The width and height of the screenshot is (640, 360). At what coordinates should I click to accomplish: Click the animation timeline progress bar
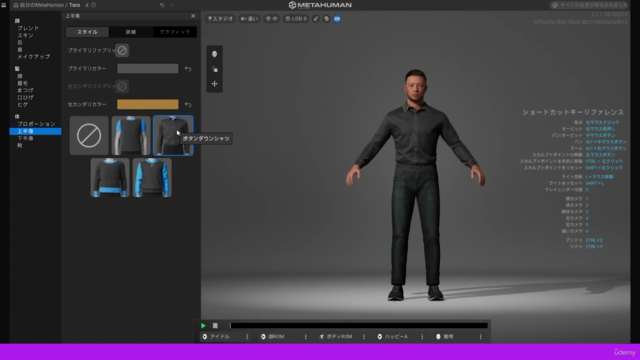point(359,326)
